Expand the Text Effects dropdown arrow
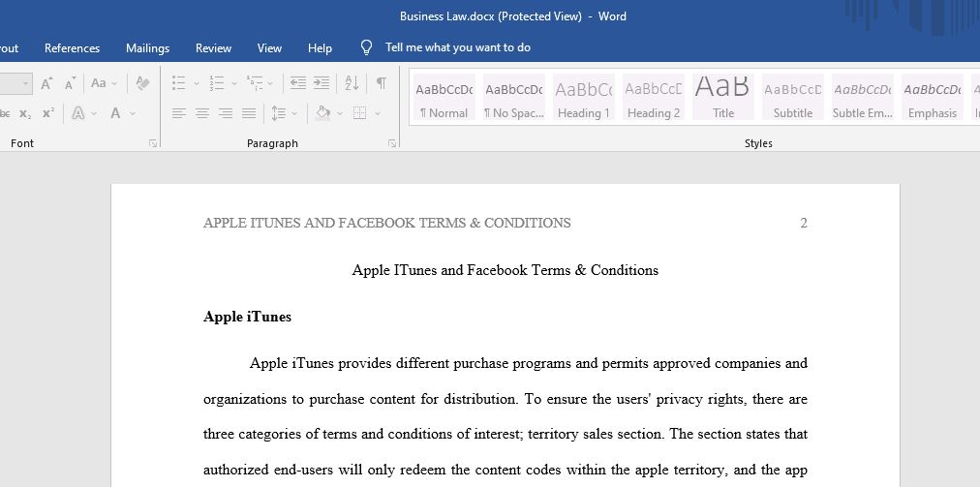The width and height of the screenshot is (980, 487). (94, 114)
